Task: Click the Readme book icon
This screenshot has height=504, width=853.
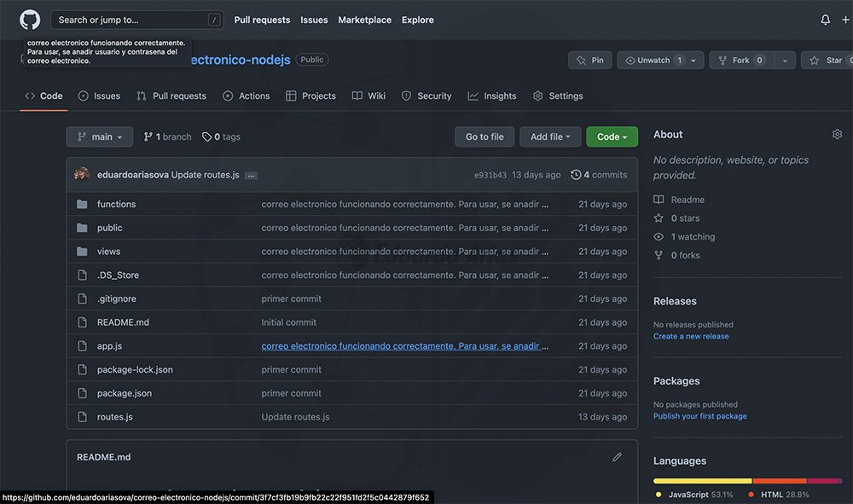Action: point(659,200)
